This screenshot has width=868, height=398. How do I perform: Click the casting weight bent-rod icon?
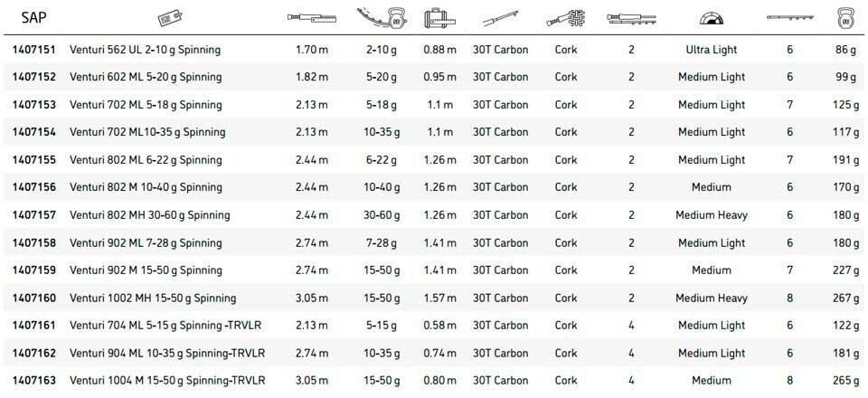382,17
